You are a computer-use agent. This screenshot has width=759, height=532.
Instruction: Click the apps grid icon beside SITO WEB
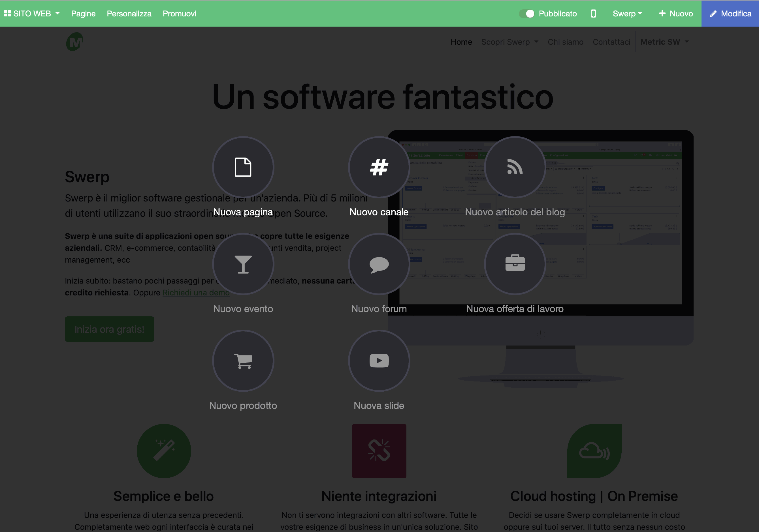(8, 14)
